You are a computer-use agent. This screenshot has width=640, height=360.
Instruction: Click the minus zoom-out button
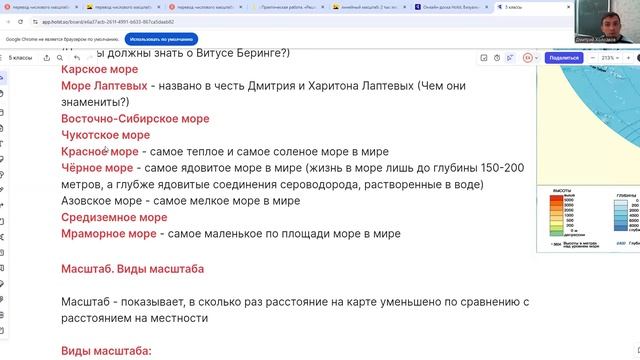point(593,58)
